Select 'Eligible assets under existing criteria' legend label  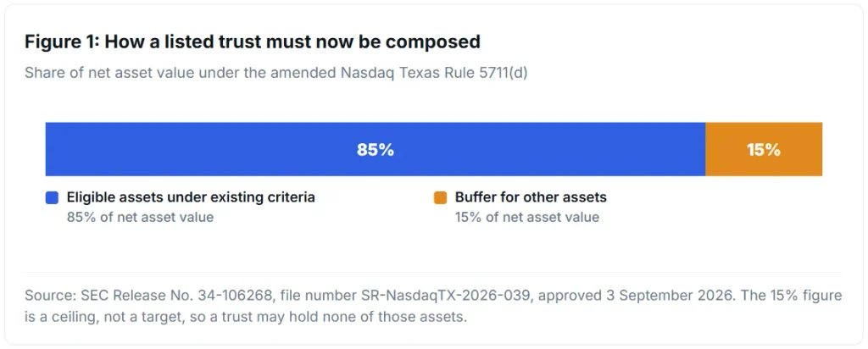(x=191, y=197)
